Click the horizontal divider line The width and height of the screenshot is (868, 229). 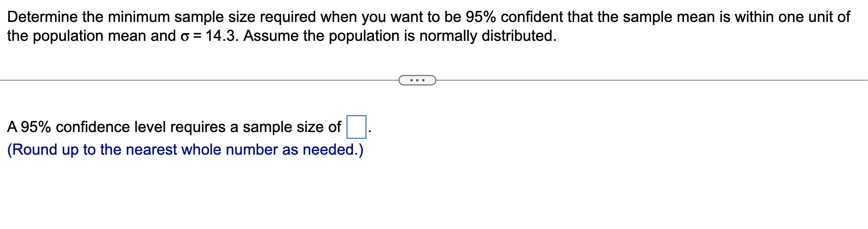pyautogui.click(x=203, y=80)
